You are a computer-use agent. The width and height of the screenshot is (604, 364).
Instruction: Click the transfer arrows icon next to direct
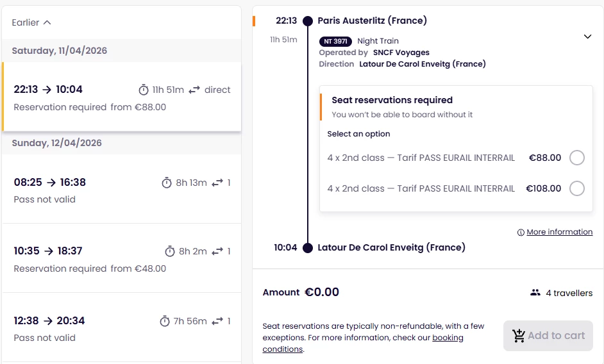click(x=194, y=90)
